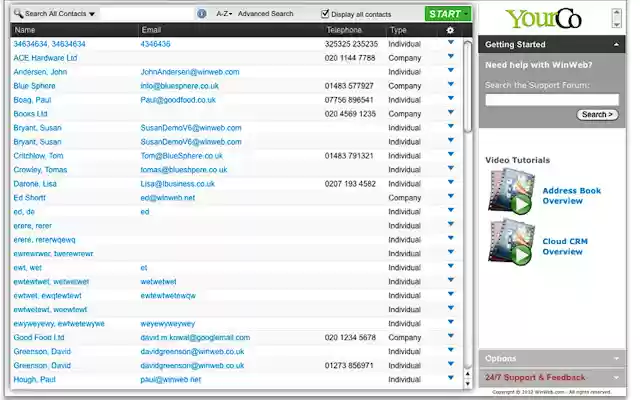The image size is (640, 400).
Task: Toggle Display all contacts checkbox
Action: [x=325, y=14]
